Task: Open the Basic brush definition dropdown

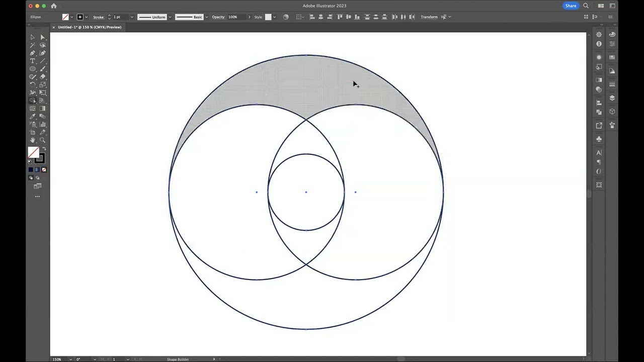Action: [206, 17]
